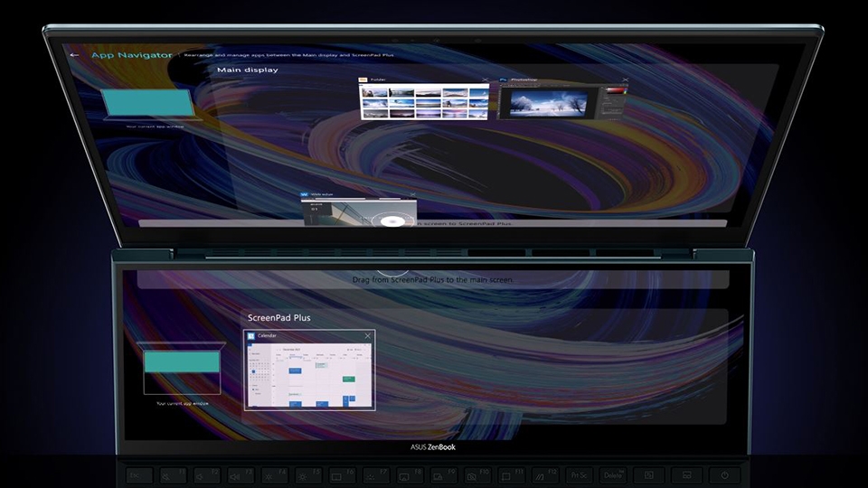Close the Folder window thumbnail
868x488 pixels.
485,80
